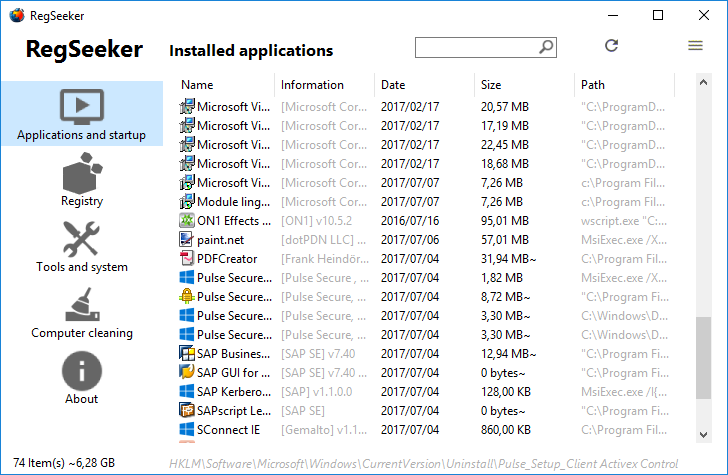Select the PDFCreator application icon
The height and width of the screenshot is (475, 728).
[x=187, y=259]
